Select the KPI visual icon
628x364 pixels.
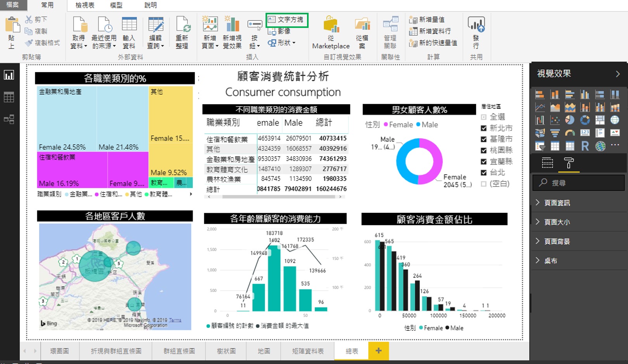615,133
